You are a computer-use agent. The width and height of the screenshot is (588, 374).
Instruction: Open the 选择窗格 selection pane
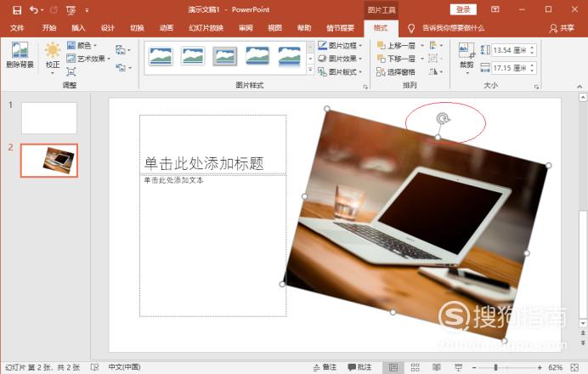(396, 71)
